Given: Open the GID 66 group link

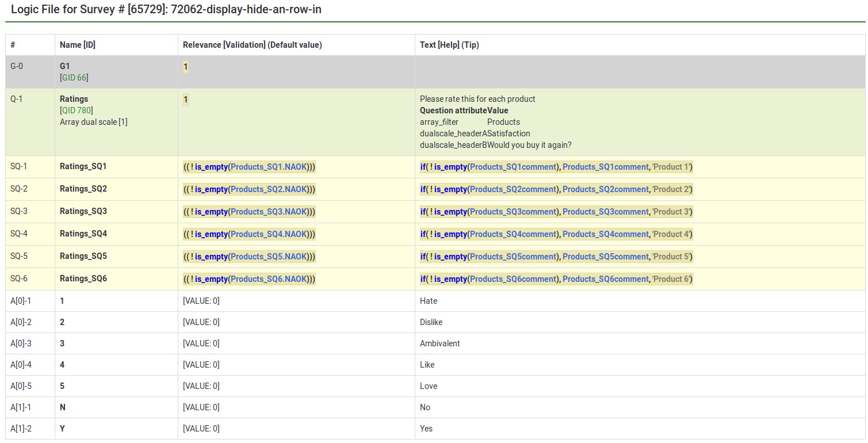Looking at the screenshot, I should pyautogui.click(x=75, y=78).
